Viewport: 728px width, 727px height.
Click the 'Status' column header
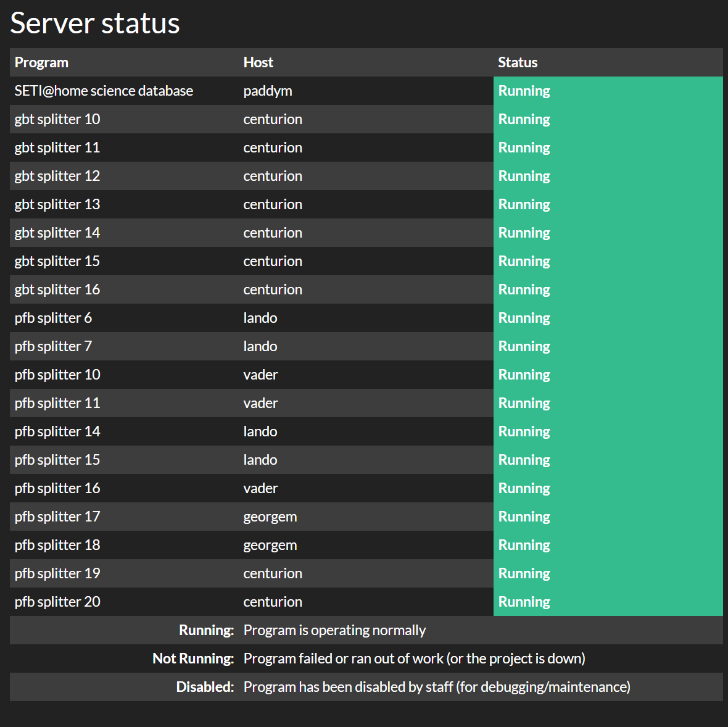518,62
